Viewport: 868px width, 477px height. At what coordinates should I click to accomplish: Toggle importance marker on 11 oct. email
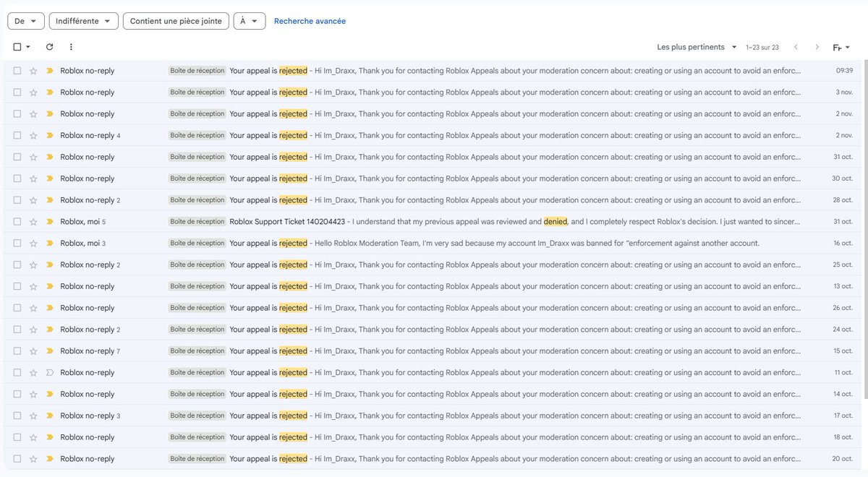pos(50,373)
